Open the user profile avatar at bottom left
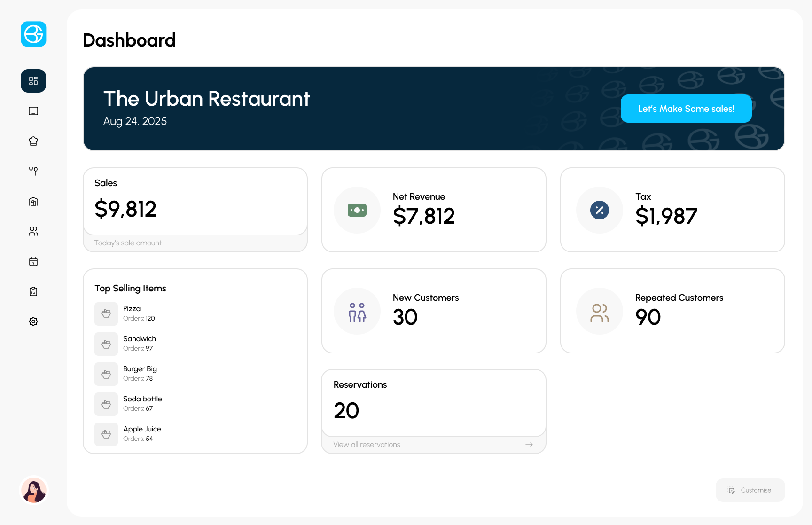The height and width of the screenshot is (525, 812). pyautogui.click(x=33, y=490)
